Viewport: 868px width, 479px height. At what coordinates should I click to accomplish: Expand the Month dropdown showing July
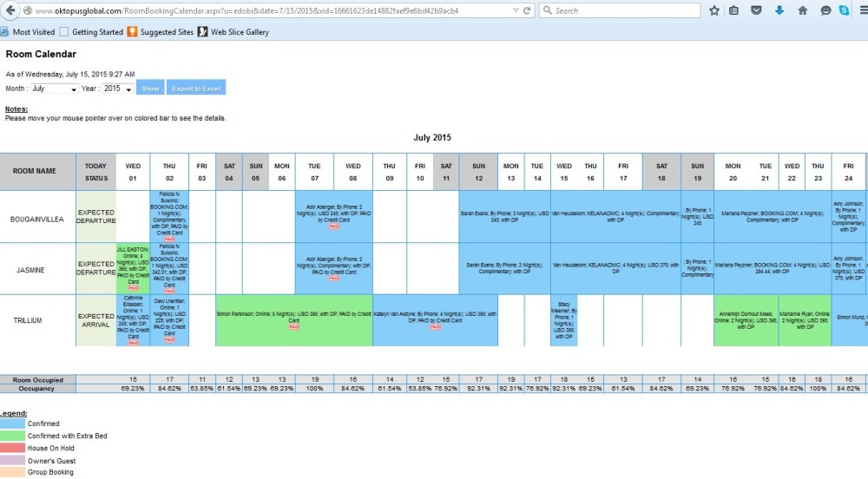54,89
